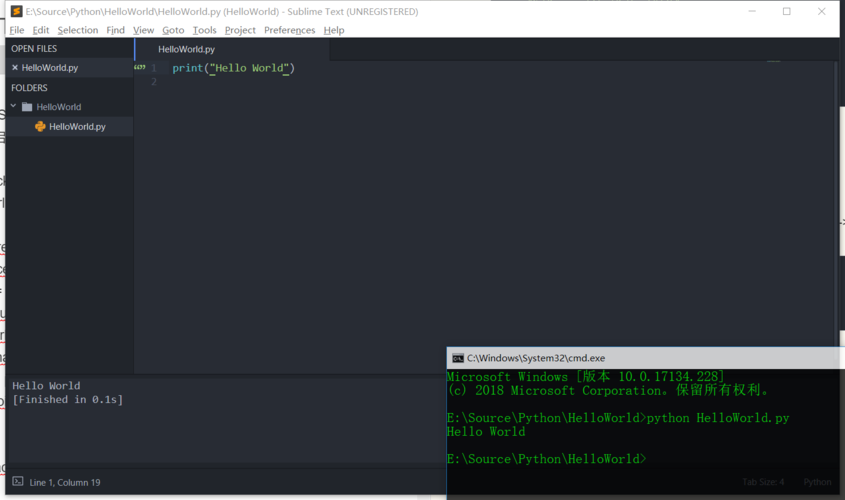The width and height of the screenshot is (845, 500).
Task: Open the Selection menu
Action: (78, 30)
